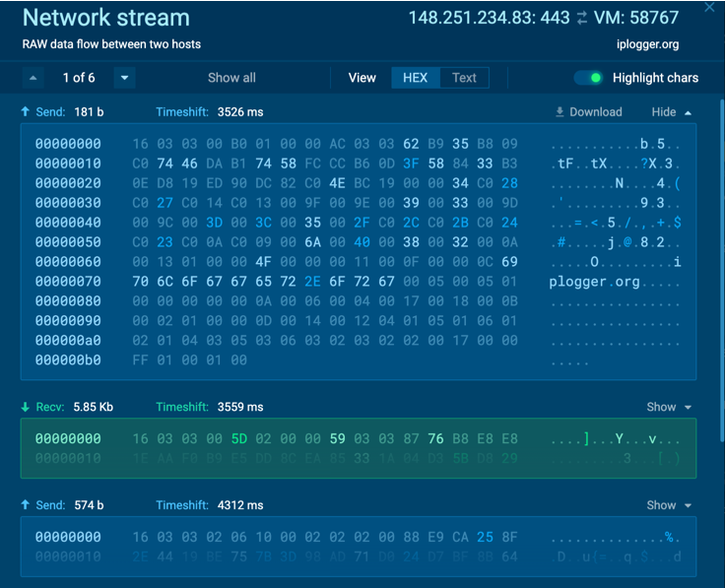Screen dimensions: 725x588
Task: Click the '....]...Y...v...' decoded Recv text
Action: pos(615,438)
